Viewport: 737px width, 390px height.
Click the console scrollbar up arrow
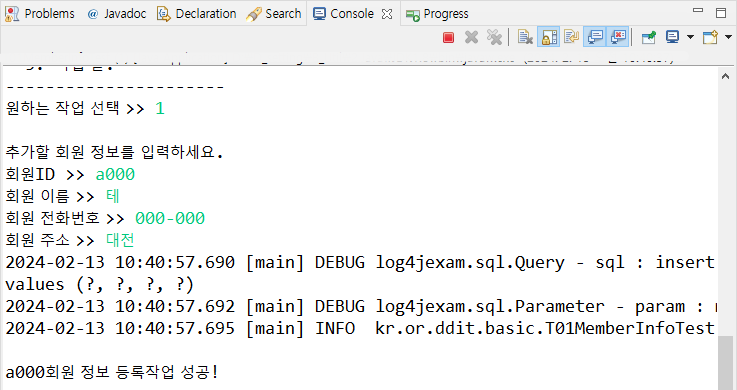[725, 76]
